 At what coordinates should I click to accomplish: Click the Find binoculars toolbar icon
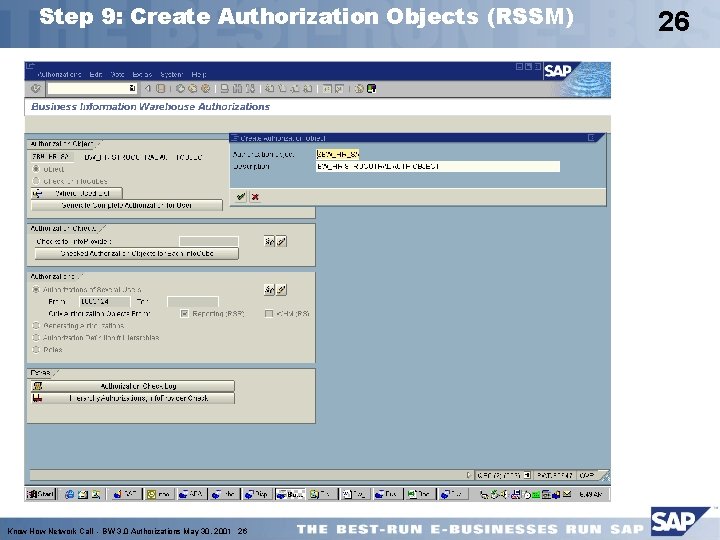coord(237,89)
